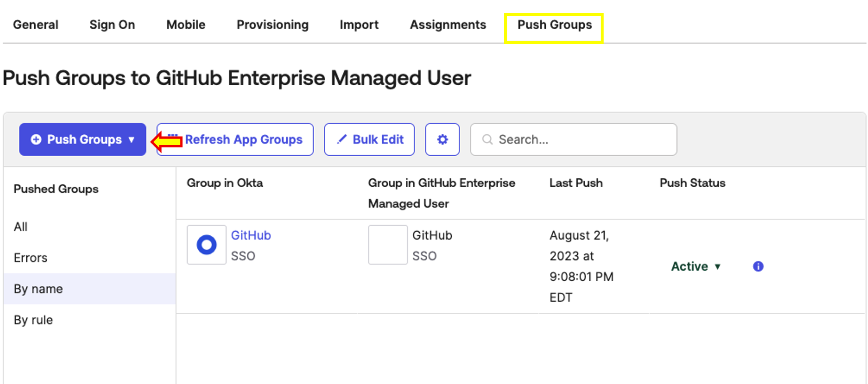Click the blue info icon beside Active

pyautogui.click(x=758, y=266)
